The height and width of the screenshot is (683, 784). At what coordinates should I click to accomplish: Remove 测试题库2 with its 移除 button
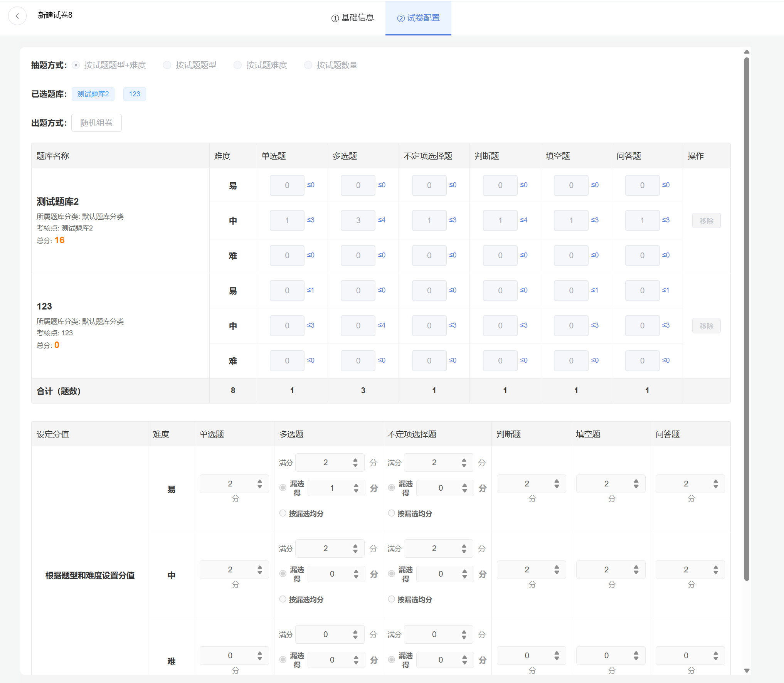click(706, 221)
